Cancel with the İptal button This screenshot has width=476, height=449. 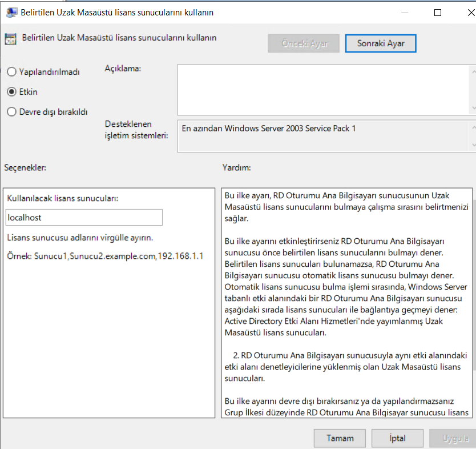coord(397,438)
